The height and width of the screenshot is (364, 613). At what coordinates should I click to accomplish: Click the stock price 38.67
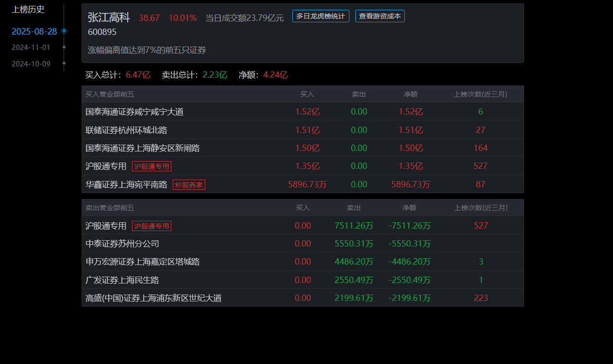click(149, 18)
